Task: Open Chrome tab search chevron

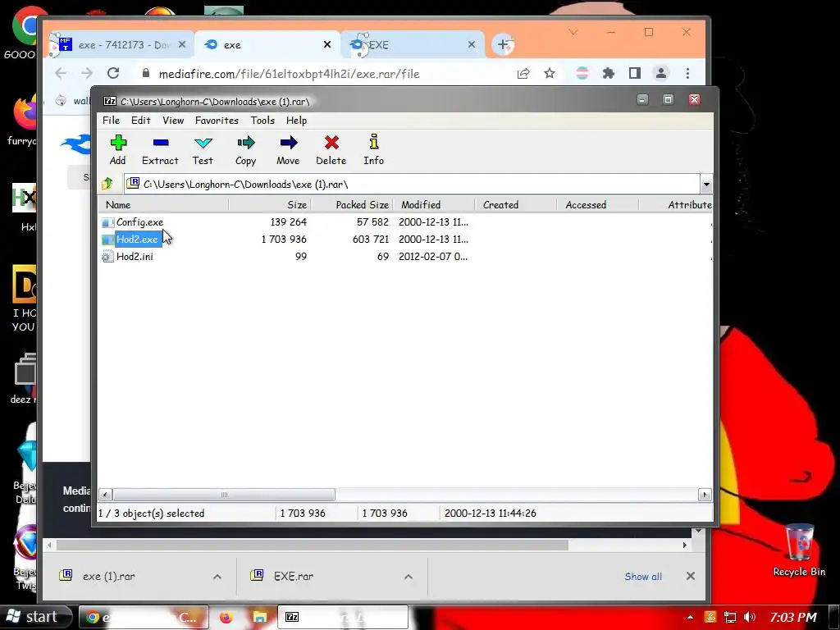Action: coord(573,32)
